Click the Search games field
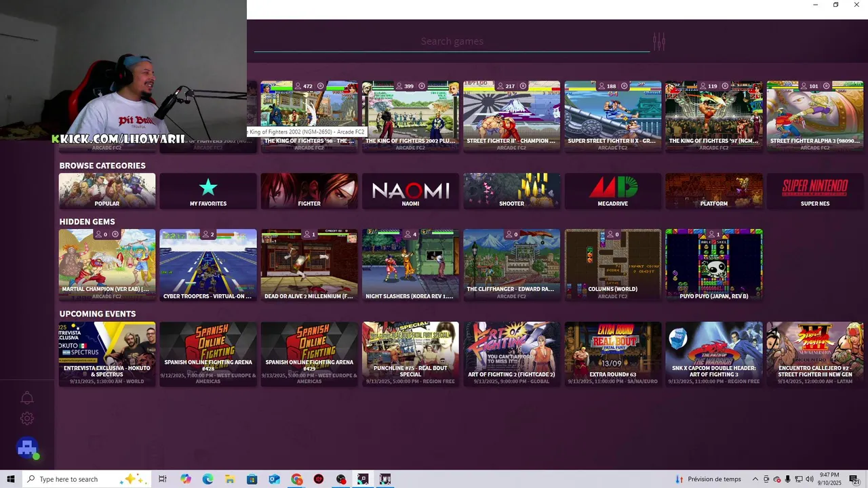Viewport: 868px width, 488px height. pos(452,41)
